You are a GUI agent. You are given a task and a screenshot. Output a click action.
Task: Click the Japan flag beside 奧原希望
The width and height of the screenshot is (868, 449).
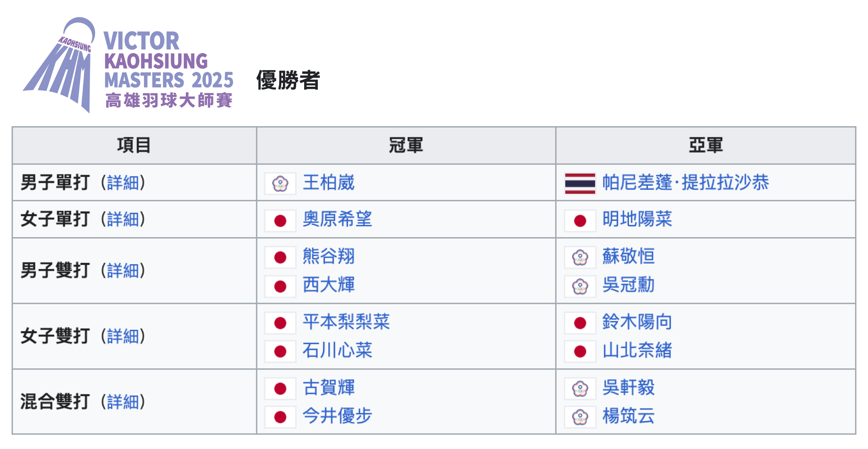coord(280,221)
